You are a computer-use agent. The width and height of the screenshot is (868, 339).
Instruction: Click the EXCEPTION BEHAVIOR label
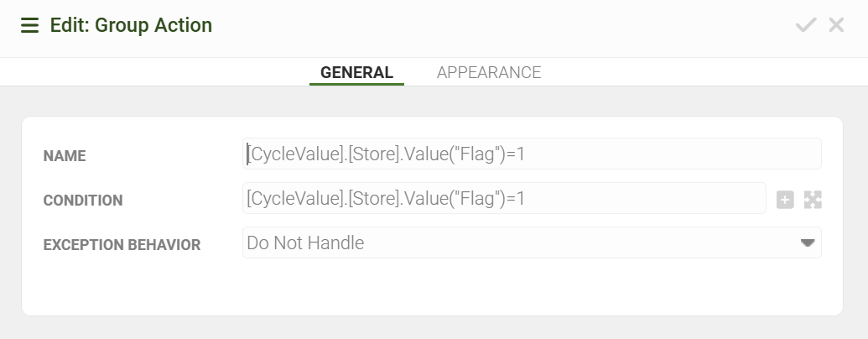122,245
